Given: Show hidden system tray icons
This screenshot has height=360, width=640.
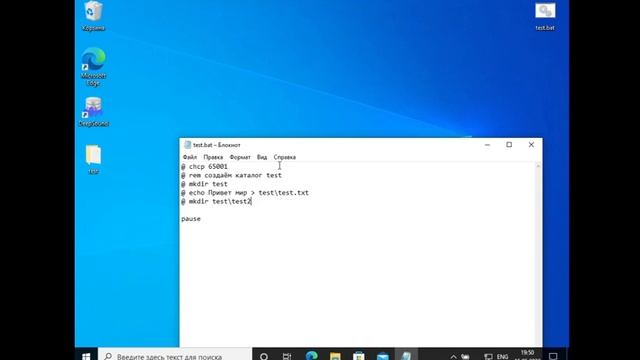Looking at the screenshot, I should point(453,357).
